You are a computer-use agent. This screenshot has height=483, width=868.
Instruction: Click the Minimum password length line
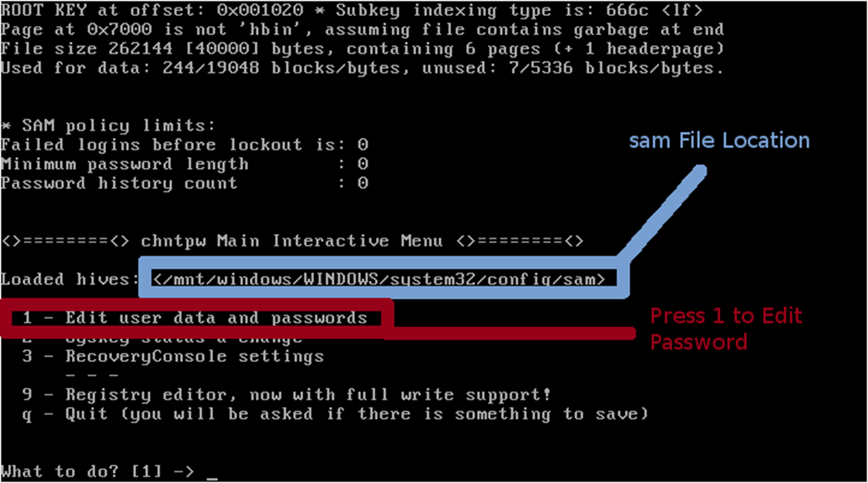[x=184, y=164]
